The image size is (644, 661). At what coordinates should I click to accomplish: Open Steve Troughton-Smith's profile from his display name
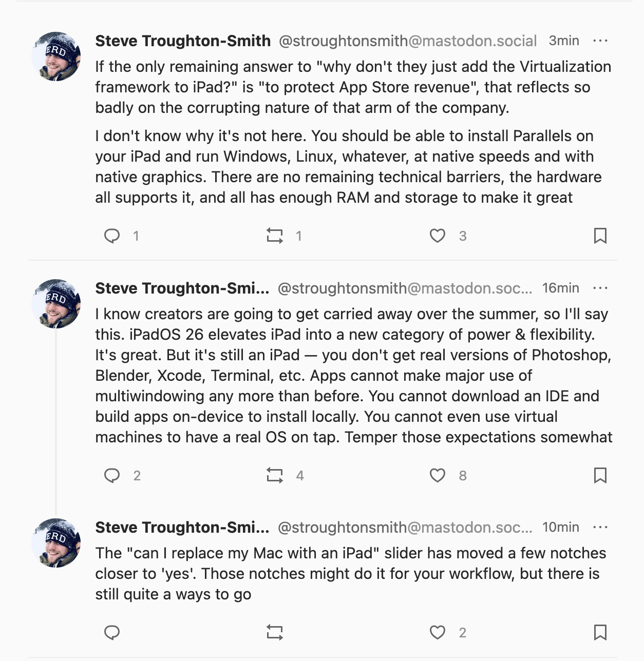[x=182, y=41]
